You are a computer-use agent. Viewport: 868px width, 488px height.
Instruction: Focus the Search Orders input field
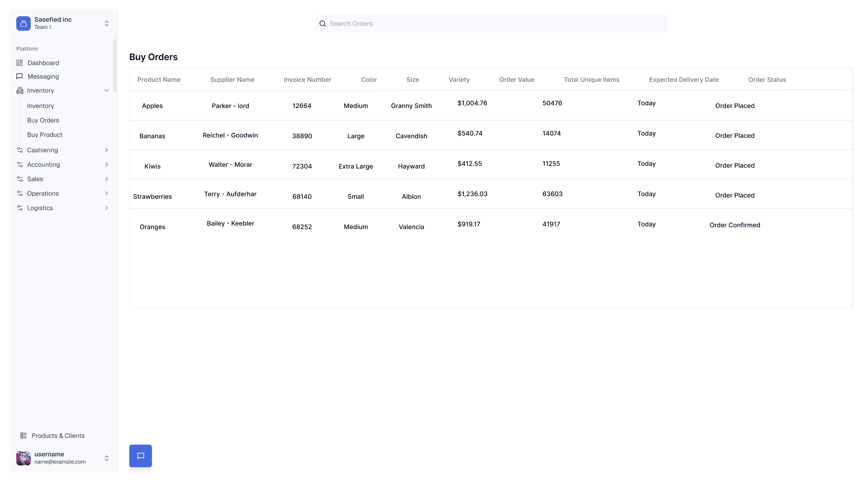(x=495, y=23)
